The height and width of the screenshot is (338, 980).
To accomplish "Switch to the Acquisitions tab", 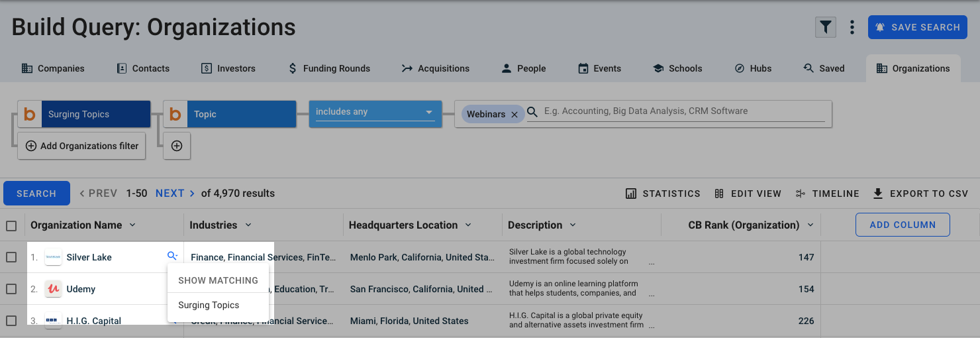I will (436, 68).
